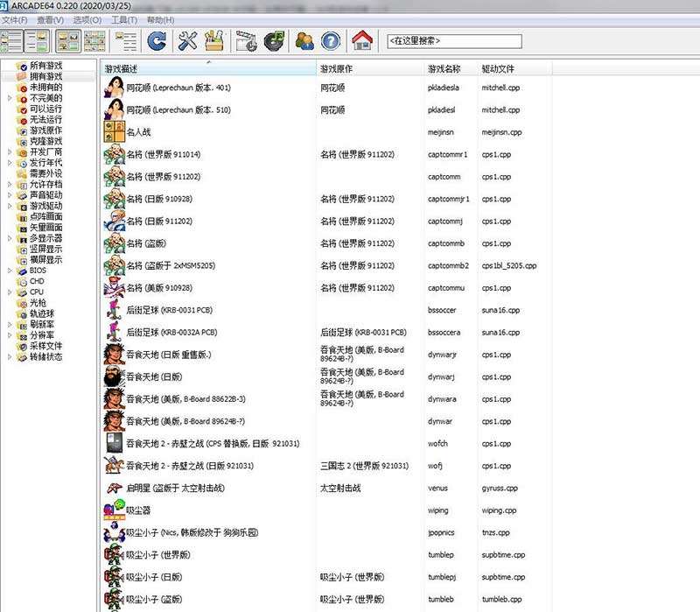Screen dimensions: 700x612
Task: Click the icon for 吞食天地 2 (CPS 替换版)
Action: pos(115,443)
